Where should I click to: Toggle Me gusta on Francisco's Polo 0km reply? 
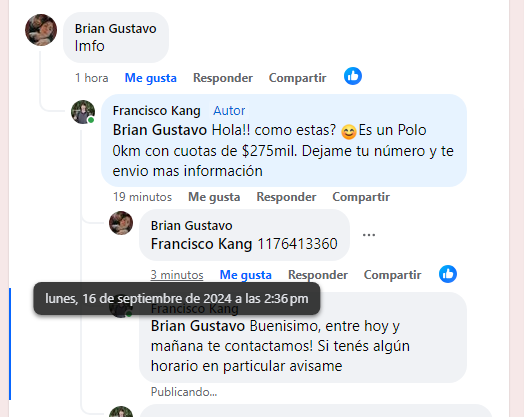pos(214,197)
